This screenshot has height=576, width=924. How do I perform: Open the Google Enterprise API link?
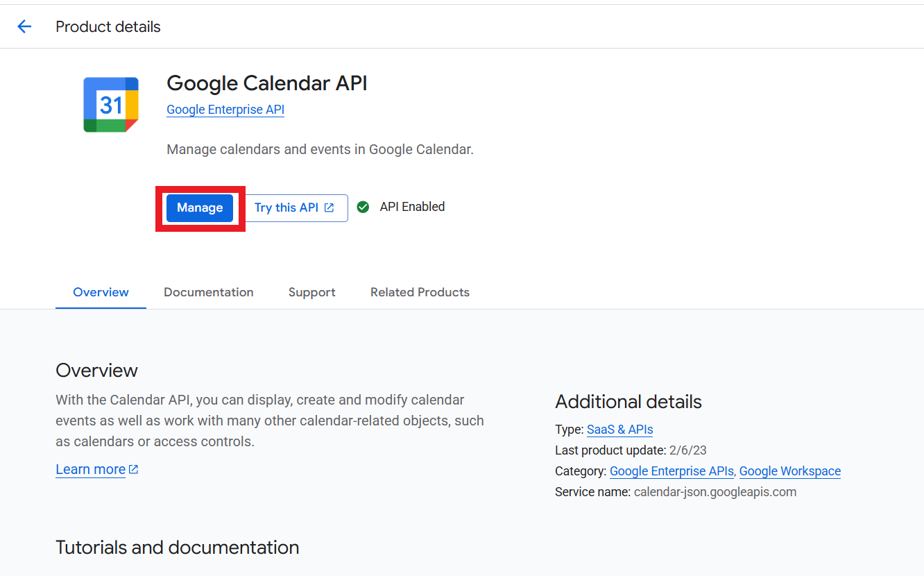(225, 110)
